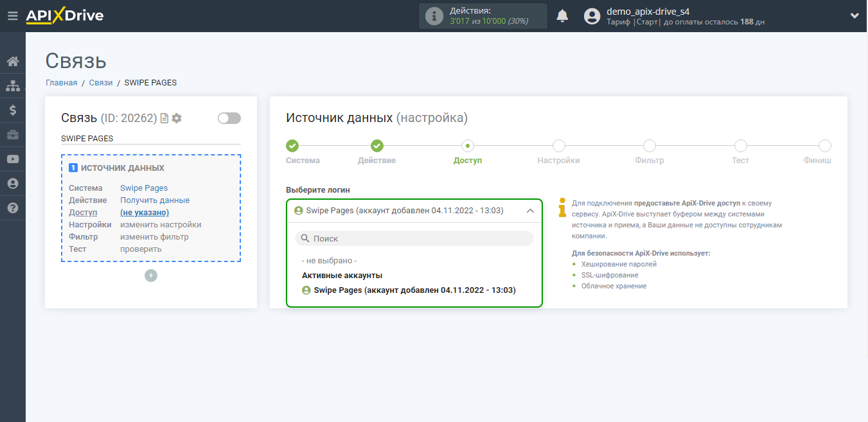The height and width of the screenshot is (422, 868).
Task: Go to the Доступ step
Action: pos(468,146)
